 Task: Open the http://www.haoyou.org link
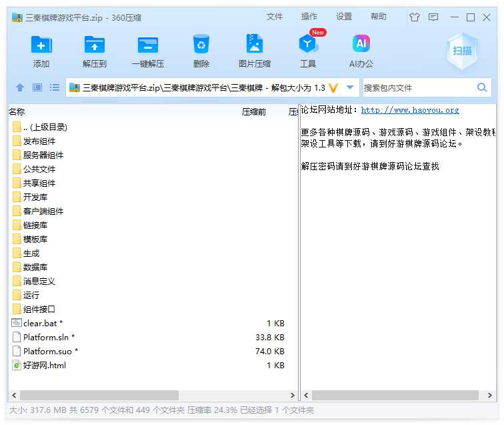[410, 110]
